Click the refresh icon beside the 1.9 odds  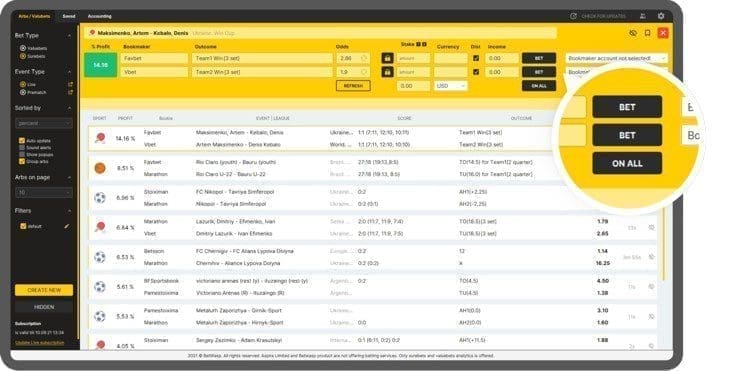coord(364,72)
